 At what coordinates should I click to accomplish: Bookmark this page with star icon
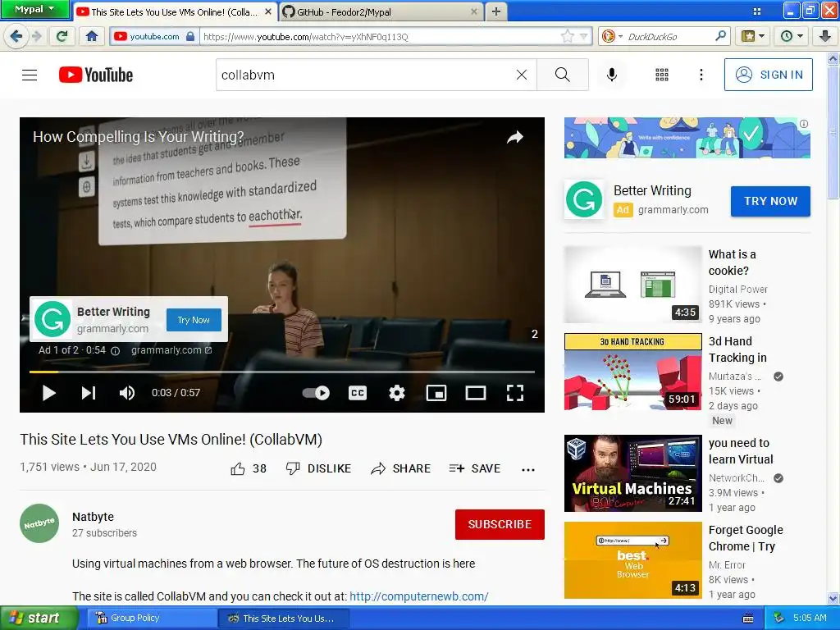[x=567, y=36]
